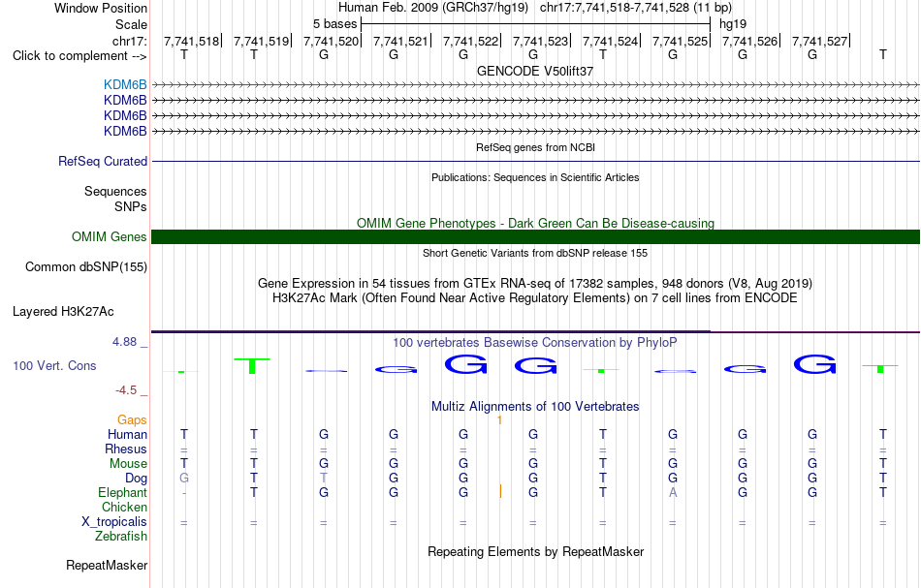Click the orange gap count '1' marker
Viewport: 921px width, 588px height.
pyautogui.click(x=500, y=420)
